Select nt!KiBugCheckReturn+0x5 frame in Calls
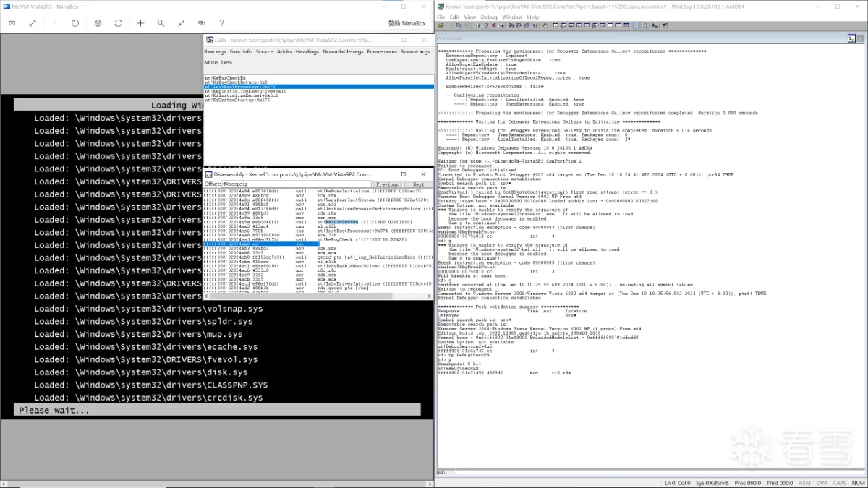Image resolution: width=868 pixels, height=488 pixels. tap(236, 82)
